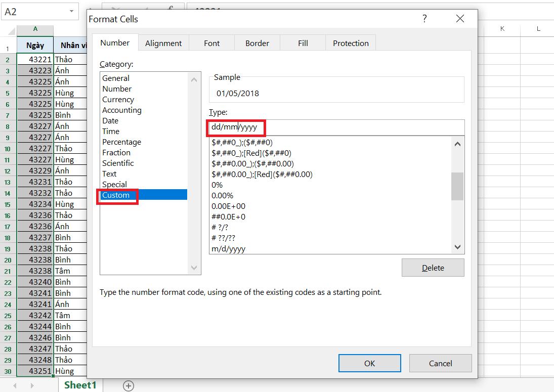Click the help question mark icon

click(x=424, y=19)
